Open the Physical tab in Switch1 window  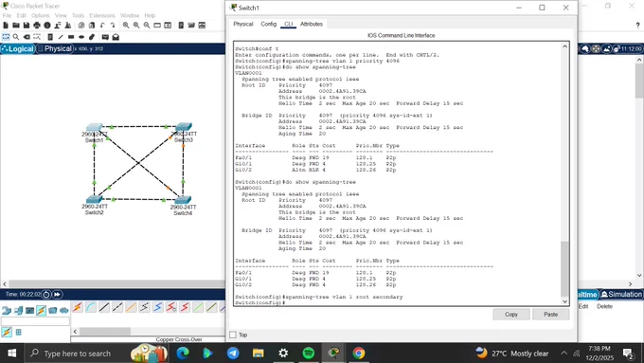tap(243, 25)
